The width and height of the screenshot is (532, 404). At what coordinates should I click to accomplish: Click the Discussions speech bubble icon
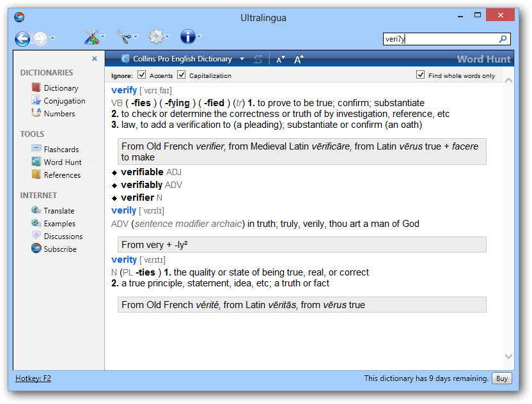tap(36, 235)
